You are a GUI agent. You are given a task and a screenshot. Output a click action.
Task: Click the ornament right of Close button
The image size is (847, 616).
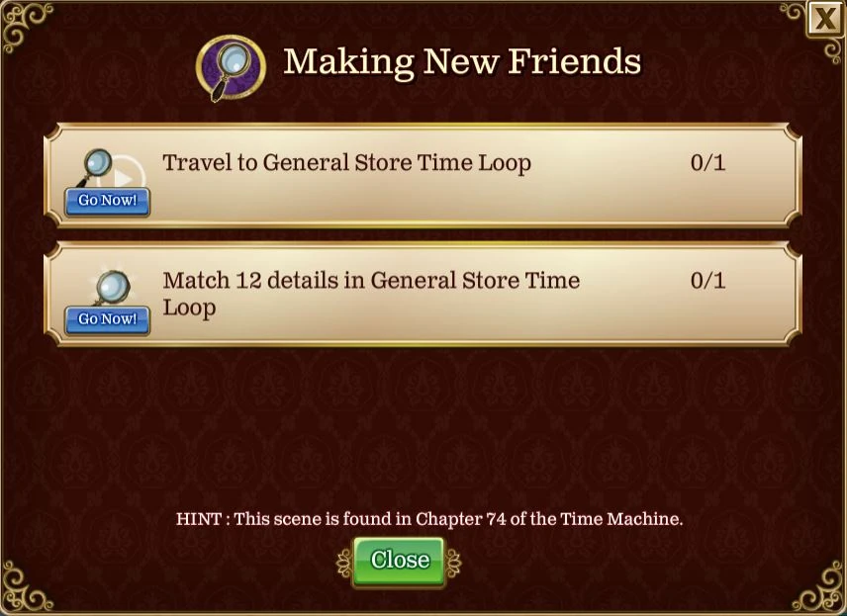tap(452, 563)
